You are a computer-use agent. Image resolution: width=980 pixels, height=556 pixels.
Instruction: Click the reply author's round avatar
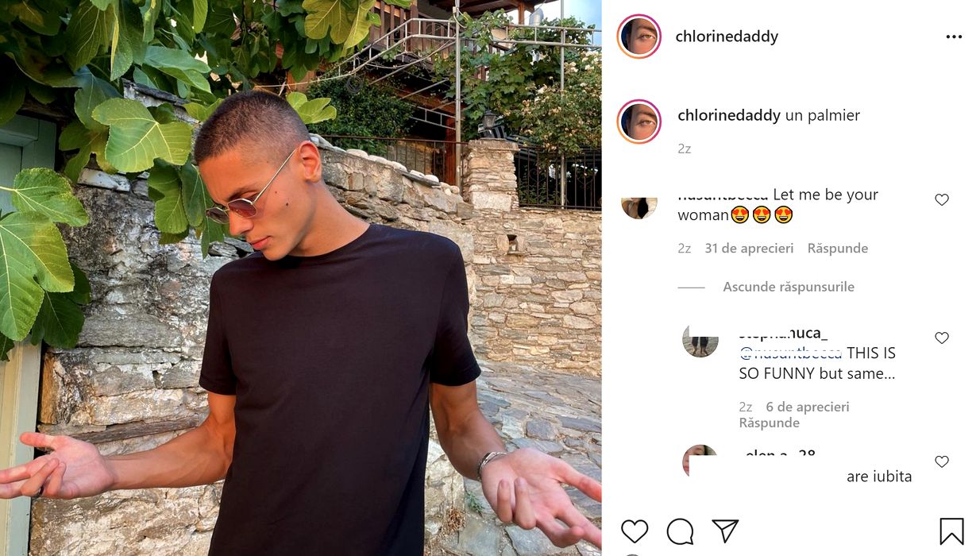(x=700, y=342)
